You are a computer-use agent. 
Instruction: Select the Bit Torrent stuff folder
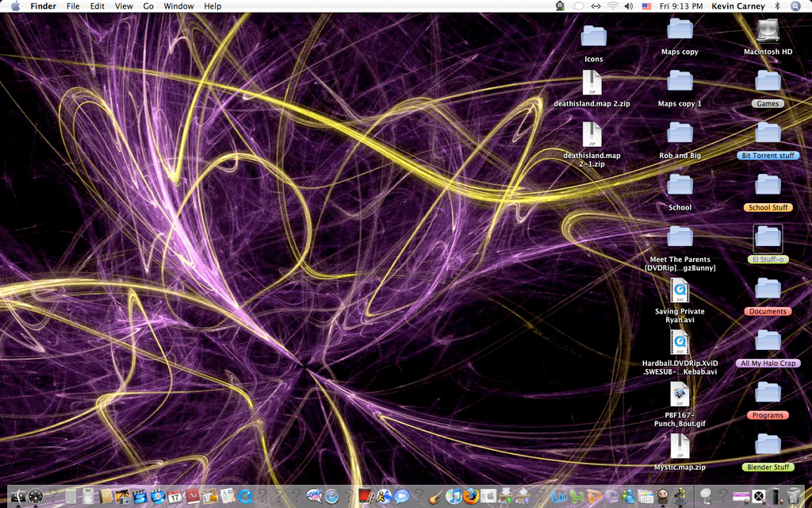(768, 133)
